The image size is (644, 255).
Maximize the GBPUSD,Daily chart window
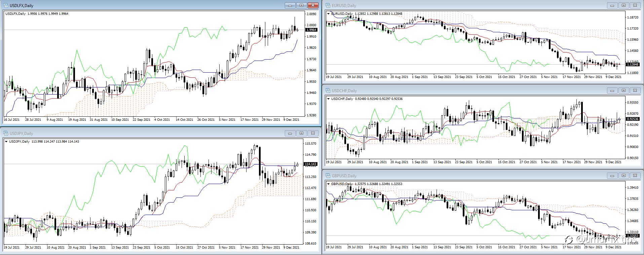coord(623,176)
